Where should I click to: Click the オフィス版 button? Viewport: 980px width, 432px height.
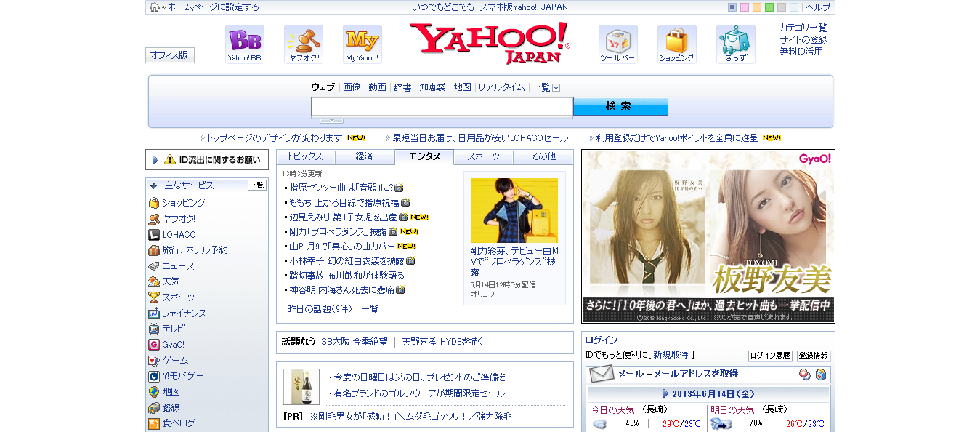(170, 55)
